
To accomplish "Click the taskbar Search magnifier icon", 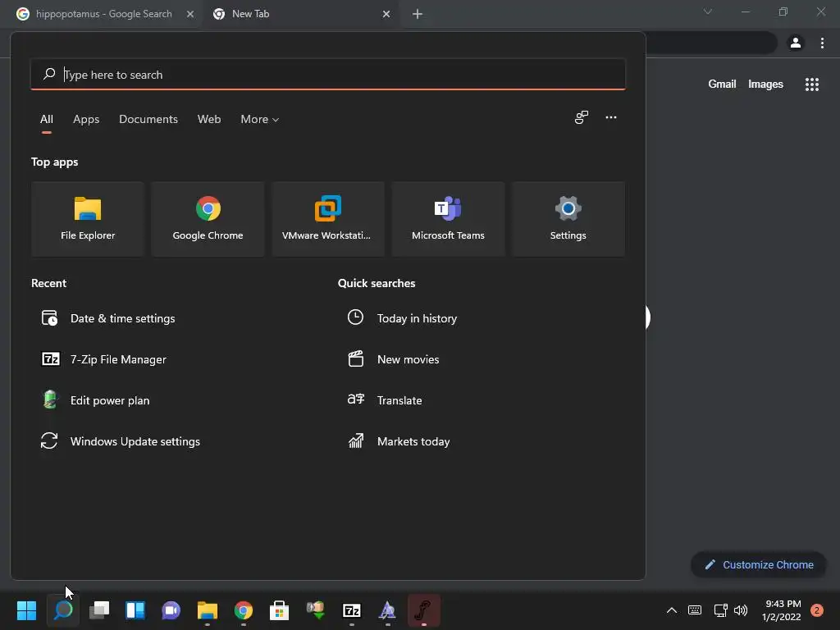I will (63, 610).
